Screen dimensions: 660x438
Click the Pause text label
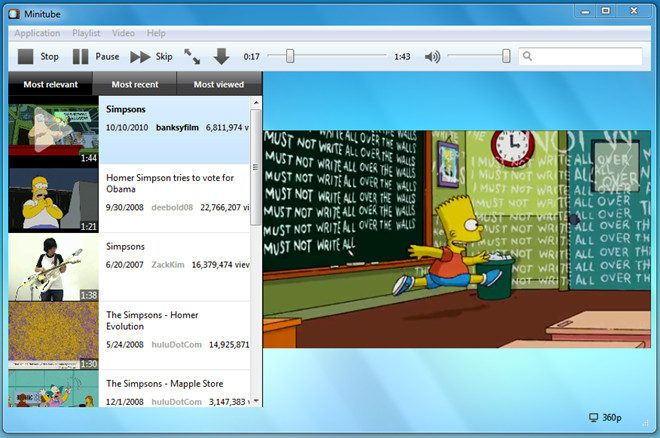[107, 56]
